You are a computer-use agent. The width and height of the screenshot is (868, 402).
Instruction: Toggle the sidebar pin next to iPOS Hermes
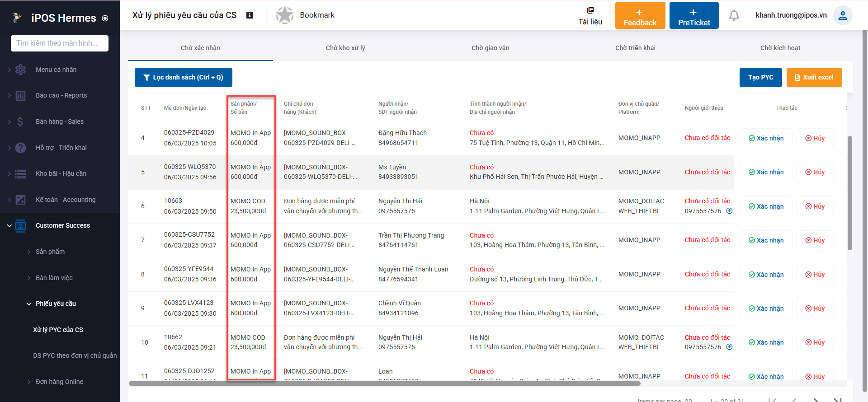point(105,19)
